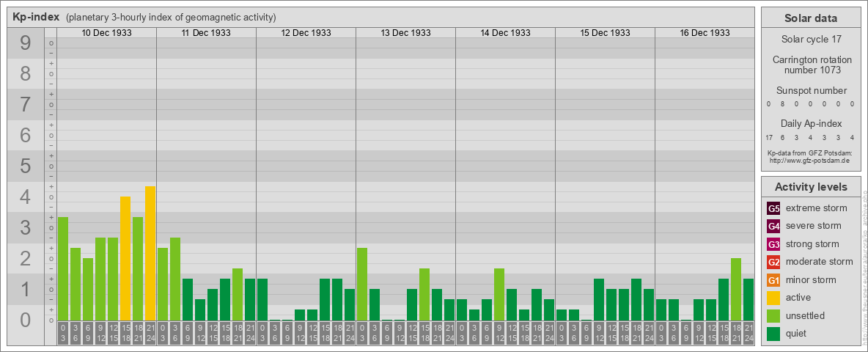Click the Sunspot number label
This screenshot has width=868, height=352.
point(811,91)
